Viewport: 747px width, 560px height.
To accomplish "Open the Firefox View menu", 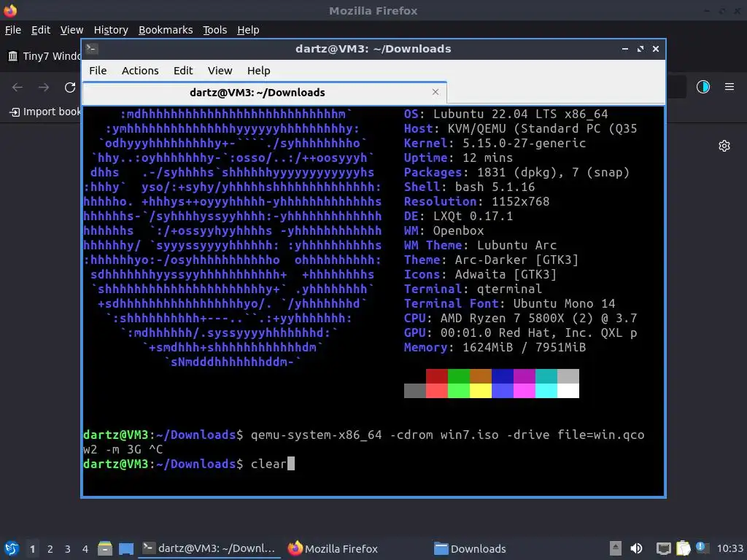I will [71, 30].
